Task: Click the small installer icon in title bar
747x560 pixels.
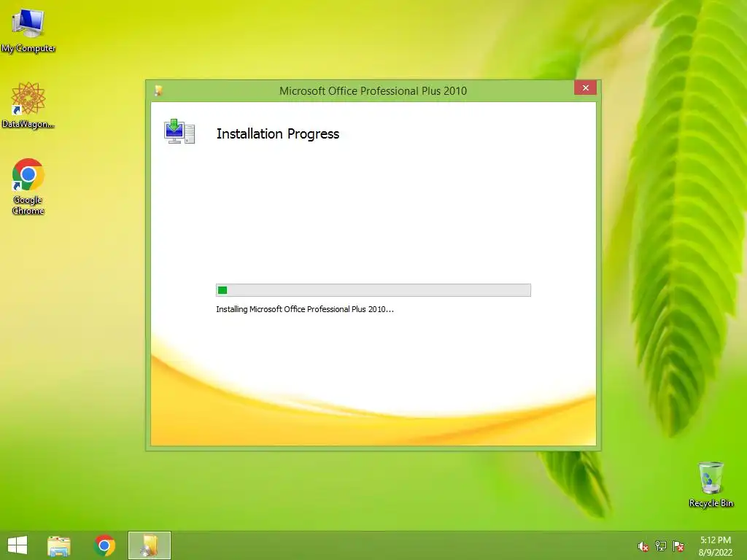Action: (x=158, y=90)
